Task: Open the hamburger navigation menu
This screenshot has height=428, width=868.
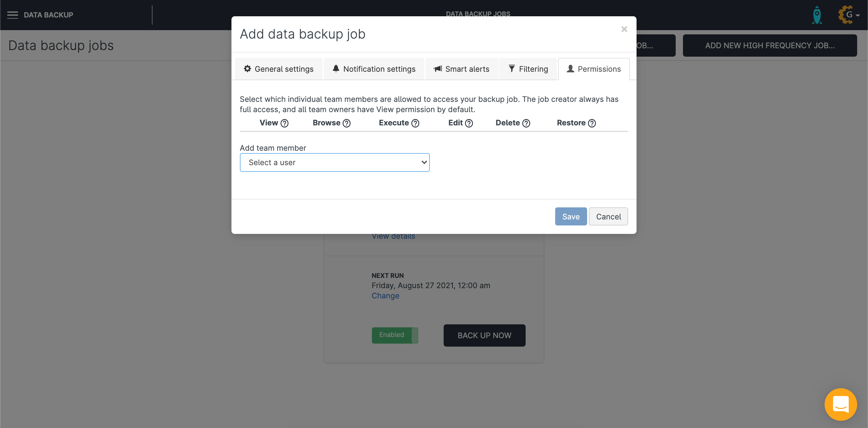Action: [x=12, y=15]
